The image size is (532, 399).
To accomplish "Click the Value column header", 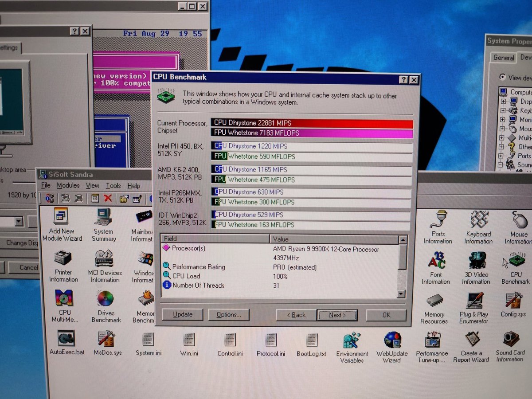I will pyautogui.click(x=334, y=239).
